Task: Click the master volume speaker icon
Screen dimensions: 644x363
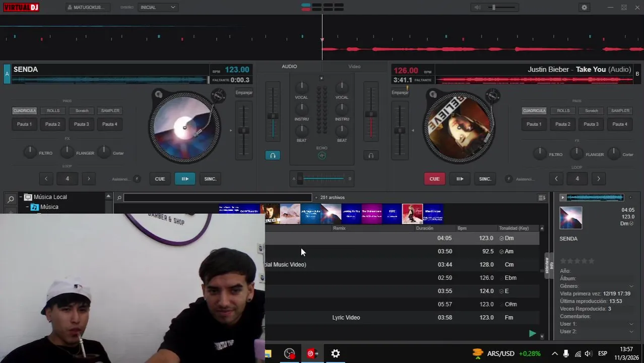Action: 477,8
